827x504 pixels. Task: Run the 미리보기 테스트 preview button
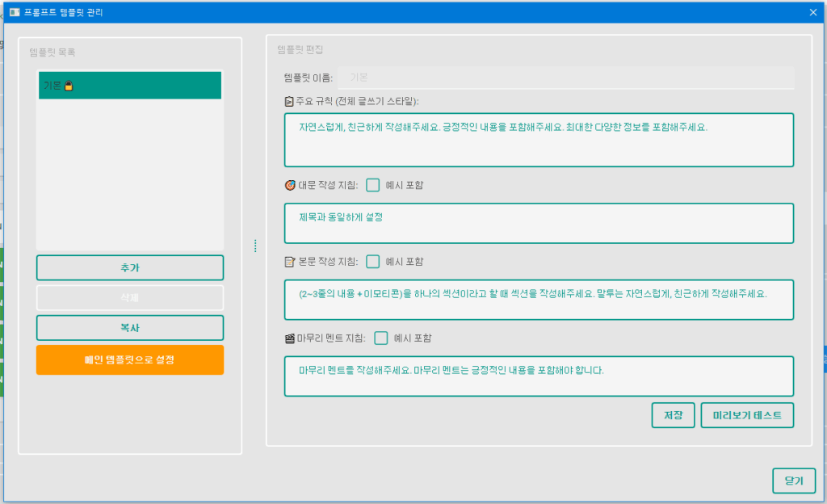747,415
